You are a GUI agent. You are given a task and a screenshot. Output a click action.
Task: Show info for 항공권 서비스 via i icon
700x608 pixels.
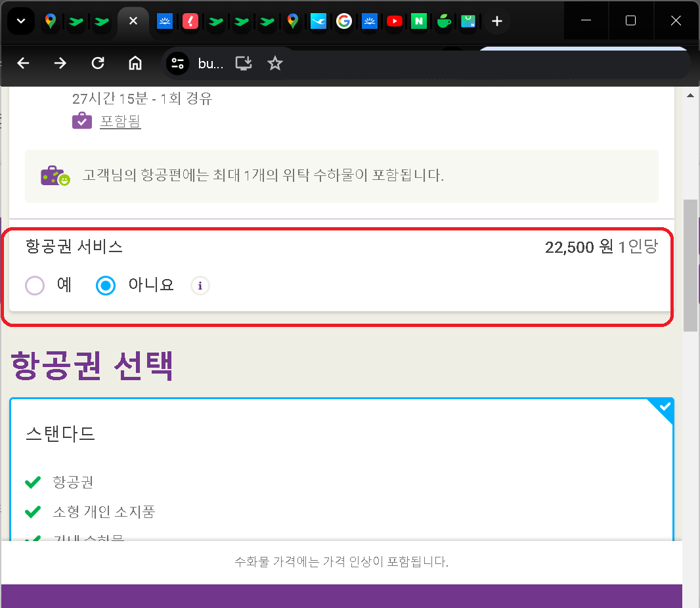coord(200,286)
